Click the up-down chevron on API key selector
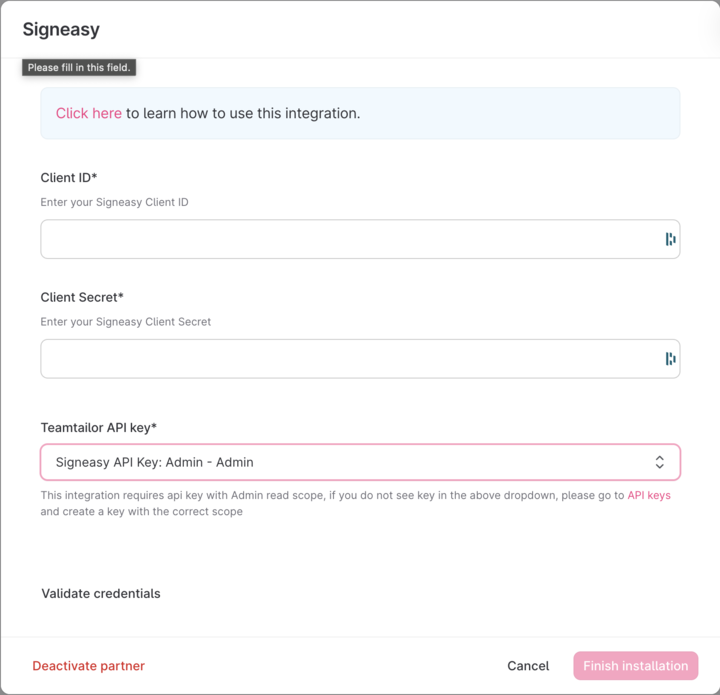This screenshot has width=720, height=695. (x=659, y=462)
